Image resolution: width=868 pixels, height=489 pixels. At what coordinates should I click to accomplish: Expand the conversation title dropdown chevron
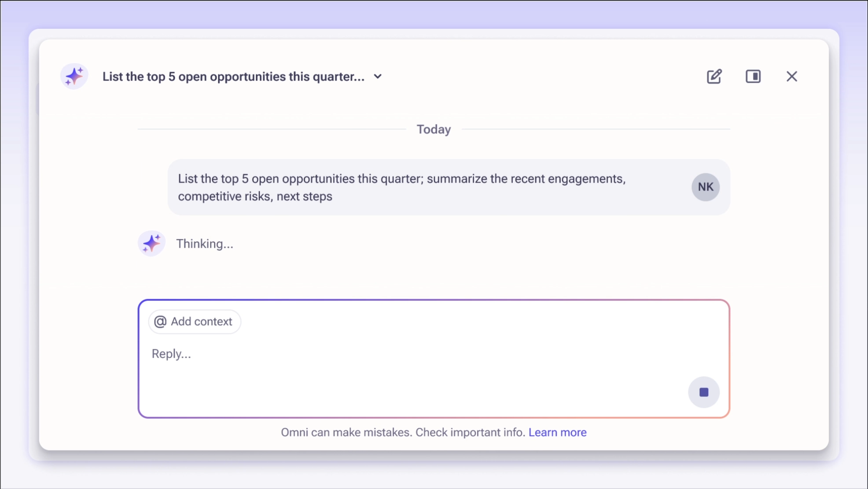[378, 76]
